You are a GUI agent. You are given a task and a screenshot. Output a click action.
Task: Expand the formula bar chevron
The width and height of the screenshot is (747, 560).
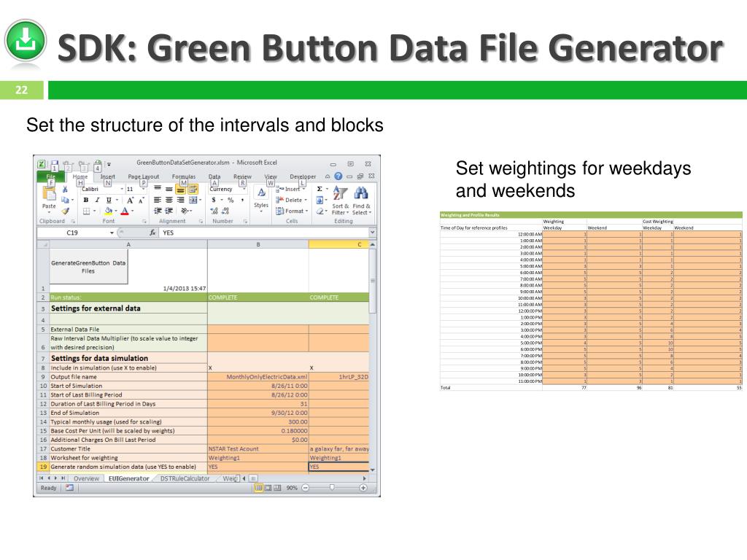373,233
